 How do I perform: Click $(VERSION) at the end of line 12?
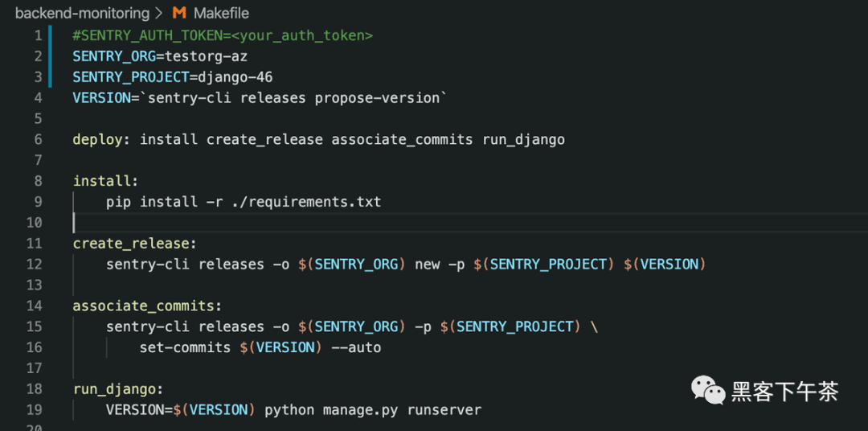[x=665, y=265]
